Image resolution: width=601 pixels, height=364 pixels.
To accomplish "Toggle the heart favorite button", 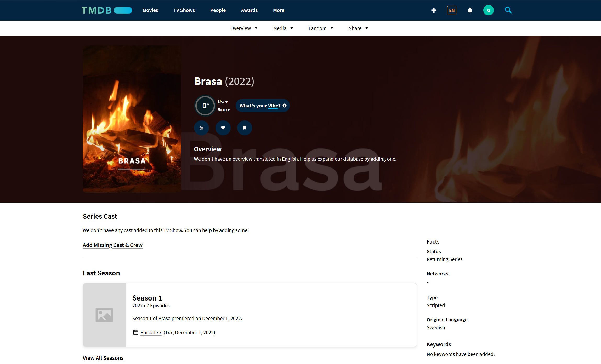I will 223,128.
